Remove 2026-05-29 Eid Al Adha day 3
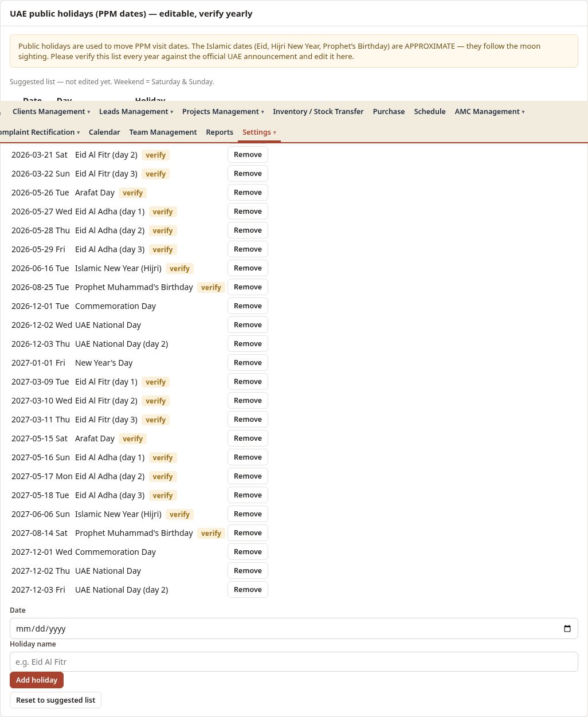This screenshot has height=717, width=588. pos(248,249)
